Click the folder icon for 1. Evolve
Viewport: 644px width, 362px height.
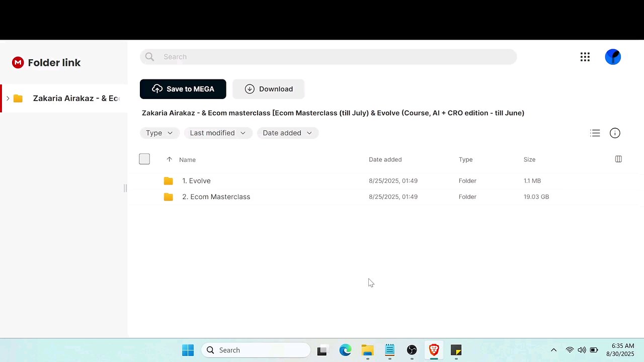(169, 181)
